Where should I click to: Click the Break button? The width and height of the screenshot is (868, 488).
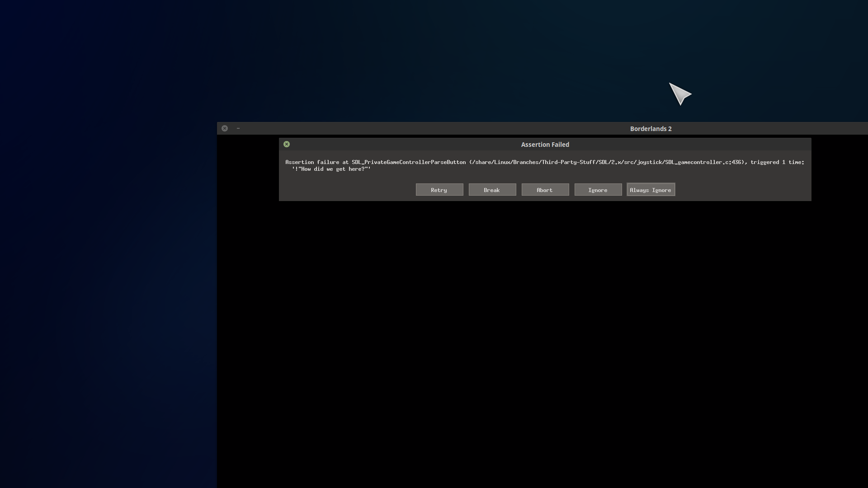coord(492,190)
